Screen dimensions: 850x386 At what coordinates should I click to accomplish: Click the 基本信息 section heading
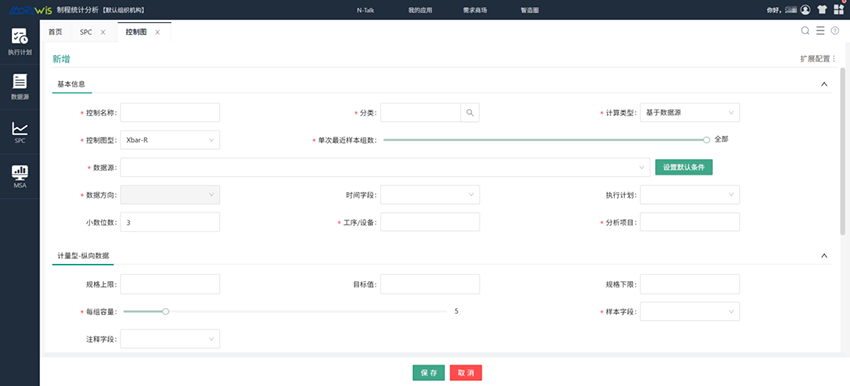coord(72,84)
